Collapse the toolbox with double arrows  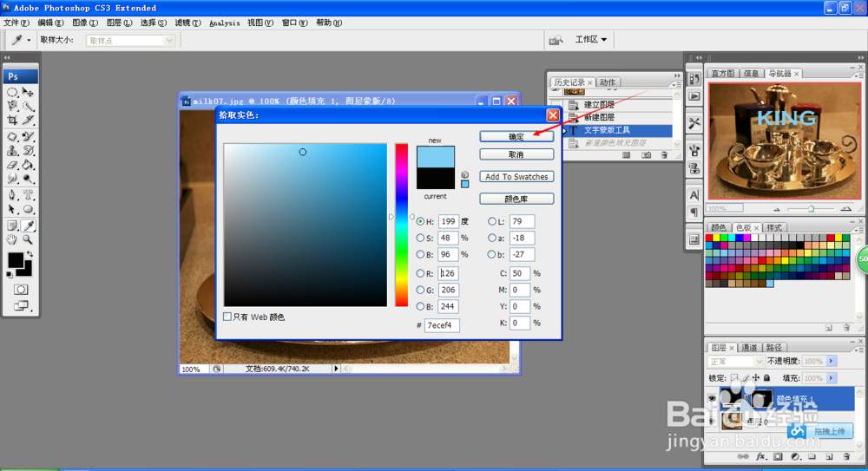pos(7,57)
